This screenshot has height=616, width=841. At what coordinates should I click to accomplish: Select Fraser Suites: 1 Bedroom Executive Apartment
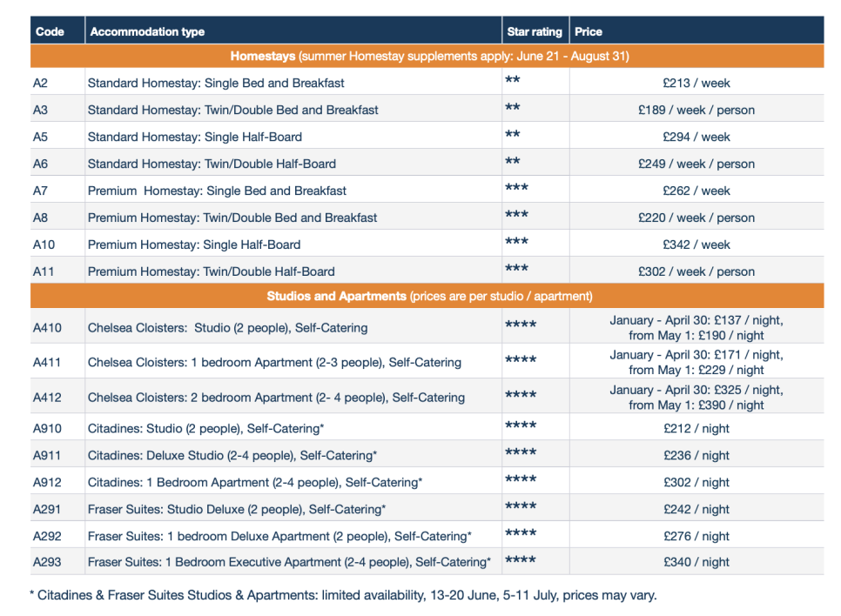pyautogui.click(x=290, y=562)
